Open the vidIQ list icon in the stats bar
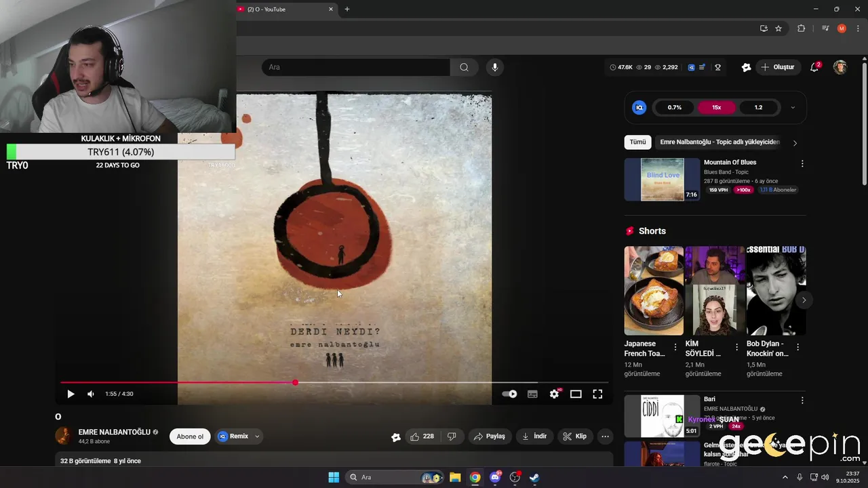Image resolution: width=868 pixels, height=488 pixels. click(x=702, y=67)
